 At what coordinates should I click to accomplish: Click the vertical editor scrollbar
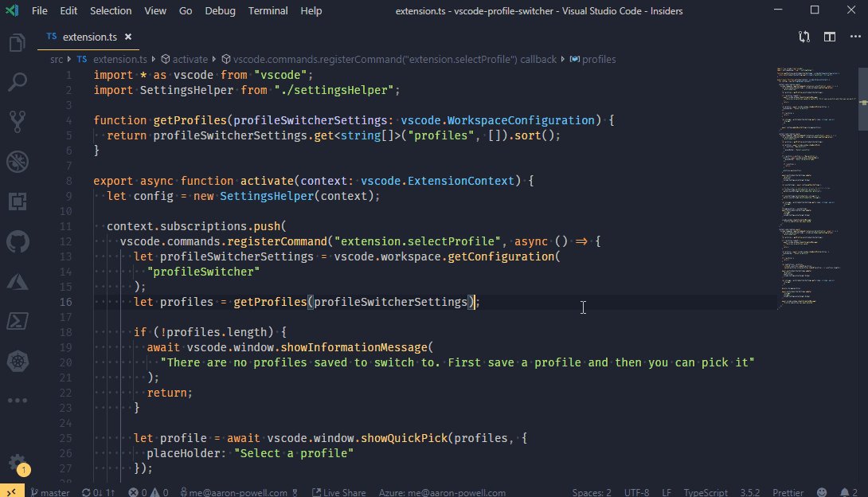(x=863, y=100)
